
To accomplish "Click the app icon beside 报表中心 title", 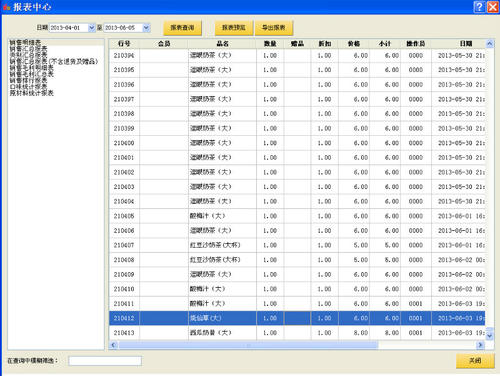I will tap(7, 7).
